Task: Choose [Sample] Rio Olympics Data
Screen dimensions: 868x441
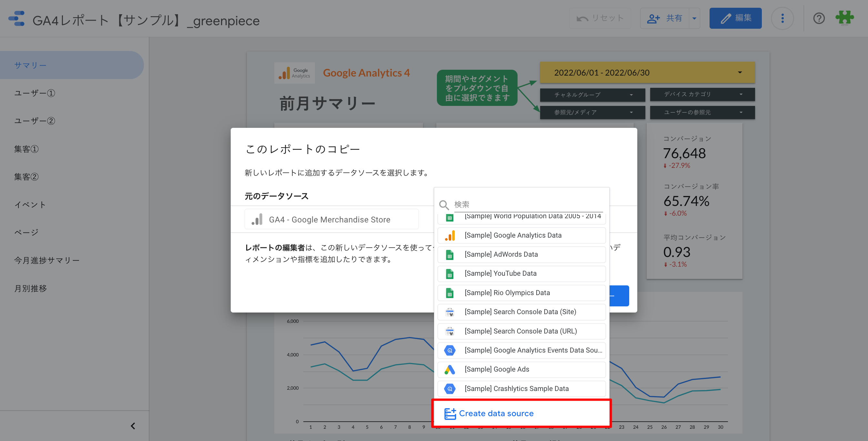Action: (521, 292)
